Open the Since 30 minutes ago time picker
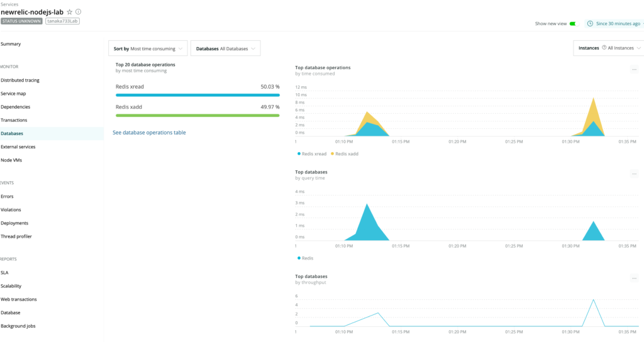The image size is (644, 342). point(615,23)
